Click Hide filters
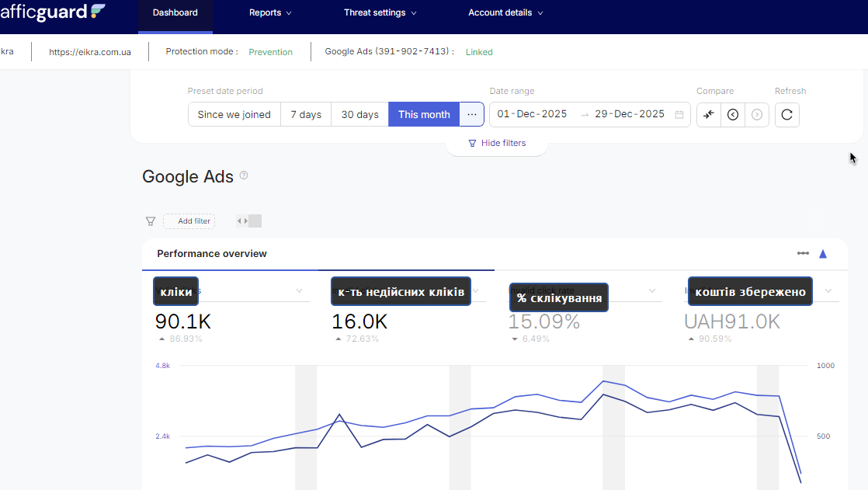The width and height of the screenshot is (868, 490). [497, 143]
